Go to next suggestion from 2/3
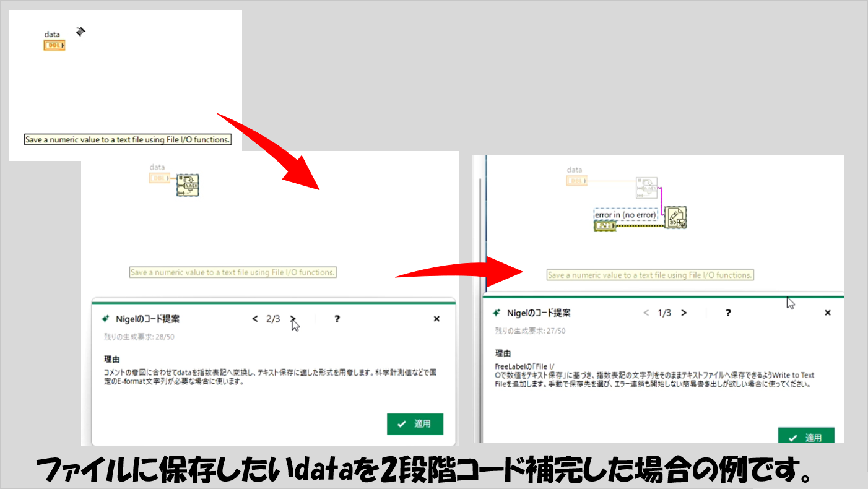Screen dimensions: 868x489 [293, 319]
